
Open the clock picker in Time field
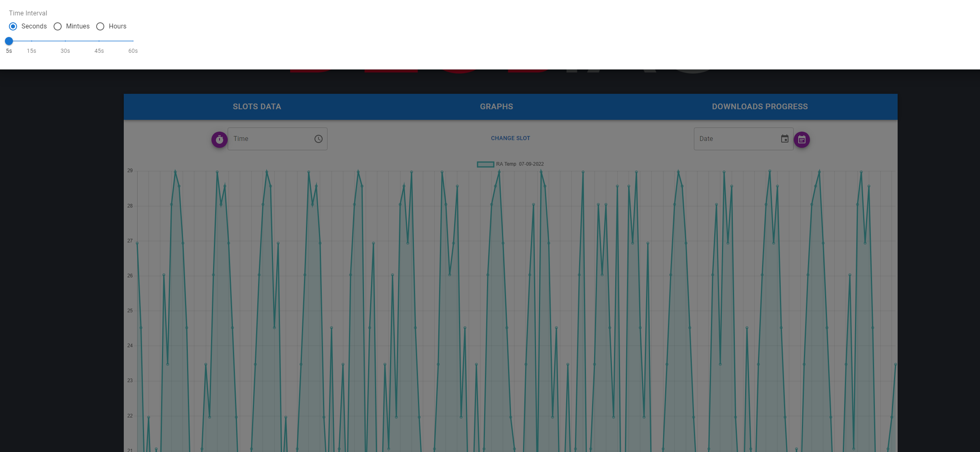point(319,139)
